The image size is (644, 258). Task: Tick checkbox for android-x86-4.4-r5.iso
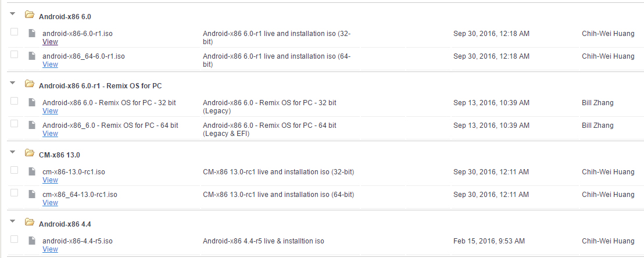point(14,239)
